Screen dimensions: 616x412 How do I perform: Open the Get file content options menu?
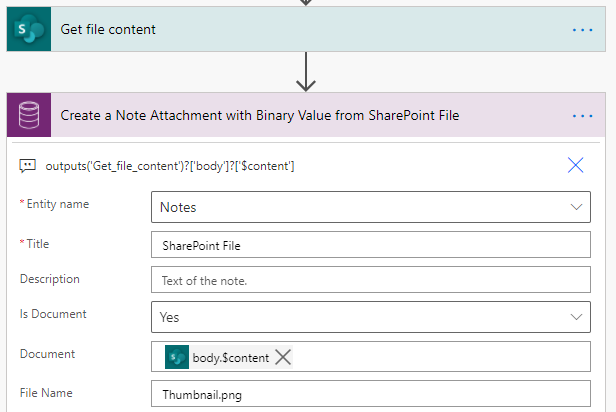(582, 30)
